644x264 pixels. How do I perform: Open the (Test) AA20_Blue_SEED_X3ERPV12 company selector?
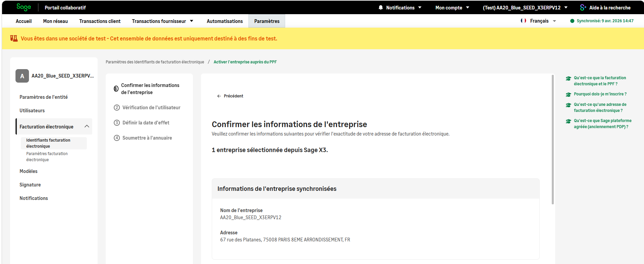(x=525, y=7)
